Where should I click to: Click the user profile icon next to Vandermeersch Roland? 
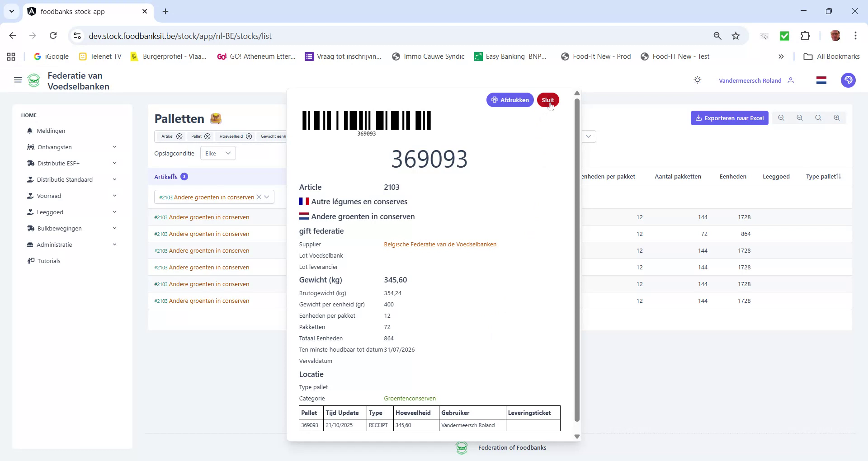point(792,80)
